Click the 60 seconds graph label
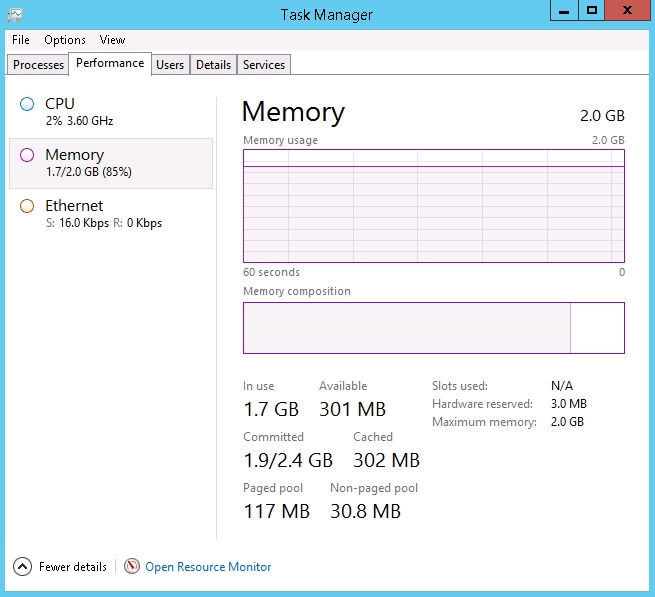The image size is (655, 597). click(x=271, y=272)
